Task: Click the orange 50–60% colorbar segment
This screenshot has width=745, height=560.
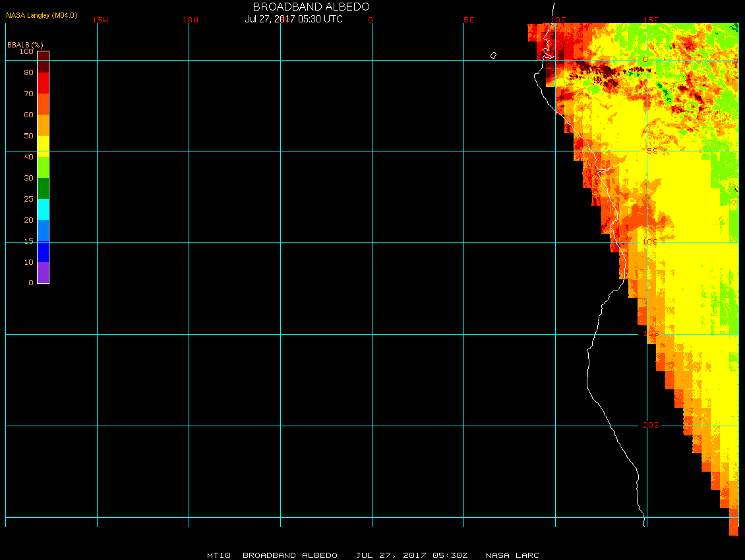Action: (43, 125)
